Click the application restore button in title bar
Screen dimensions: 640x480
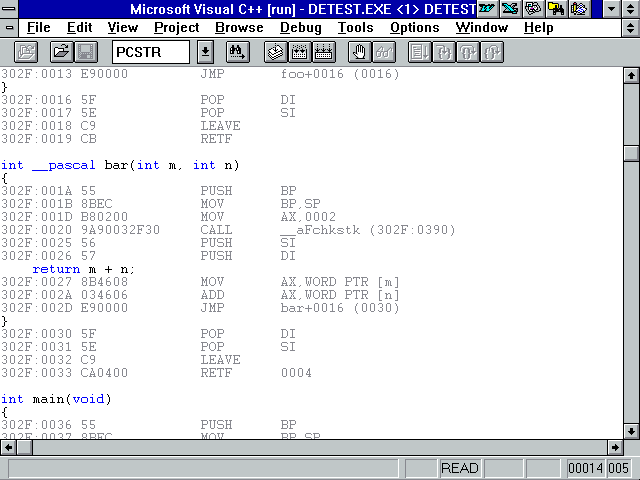(x=631, y=9)
